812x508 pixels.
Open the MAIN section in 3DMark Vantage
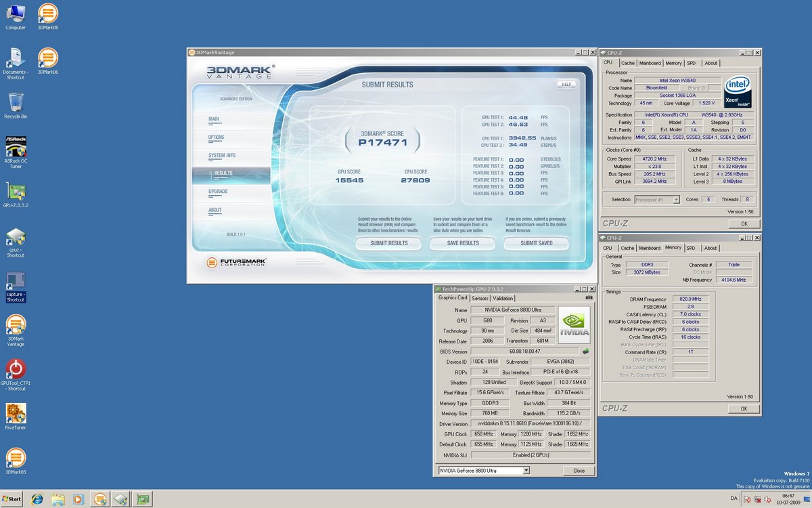pyautogui.click(x=214, y=119)
